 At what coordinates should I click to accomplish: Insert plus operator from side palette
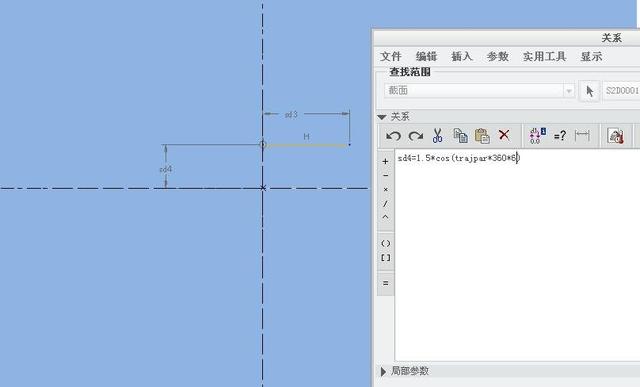[385, 162]
